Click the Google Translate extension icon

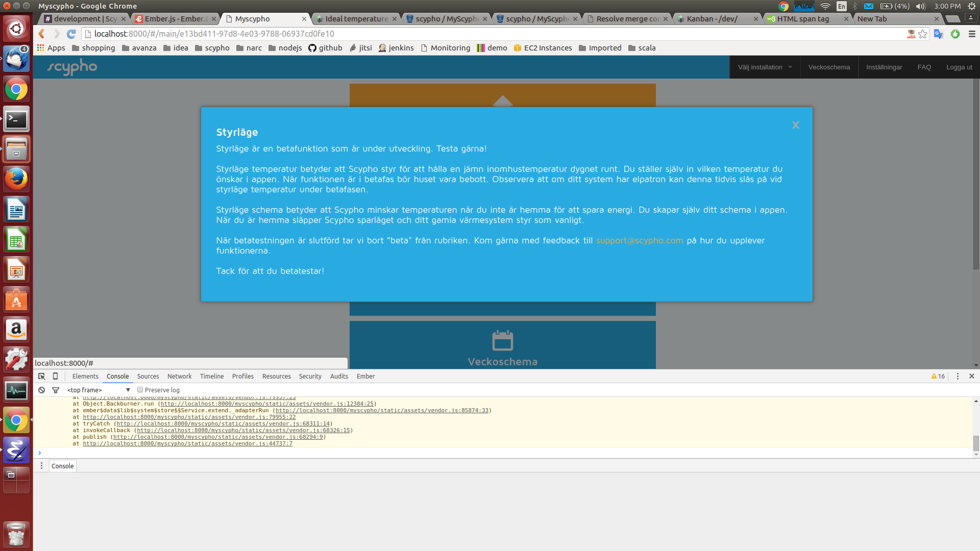(938, 34)
